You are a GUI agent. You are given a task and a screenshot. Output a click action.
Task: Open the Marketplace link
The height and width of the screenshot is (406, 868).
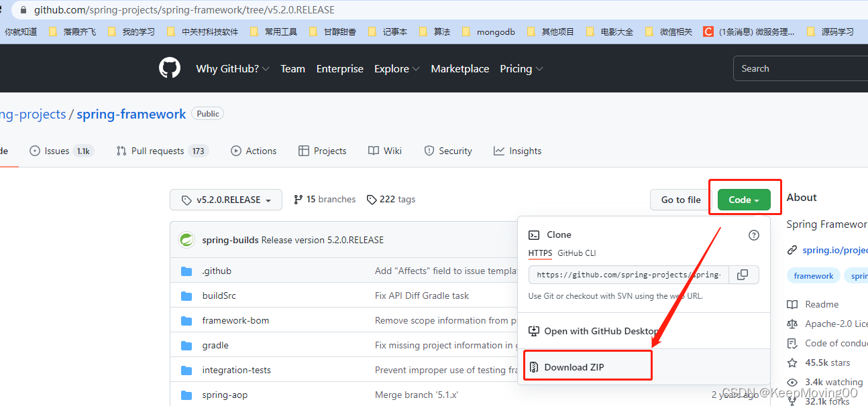point(459,68)
